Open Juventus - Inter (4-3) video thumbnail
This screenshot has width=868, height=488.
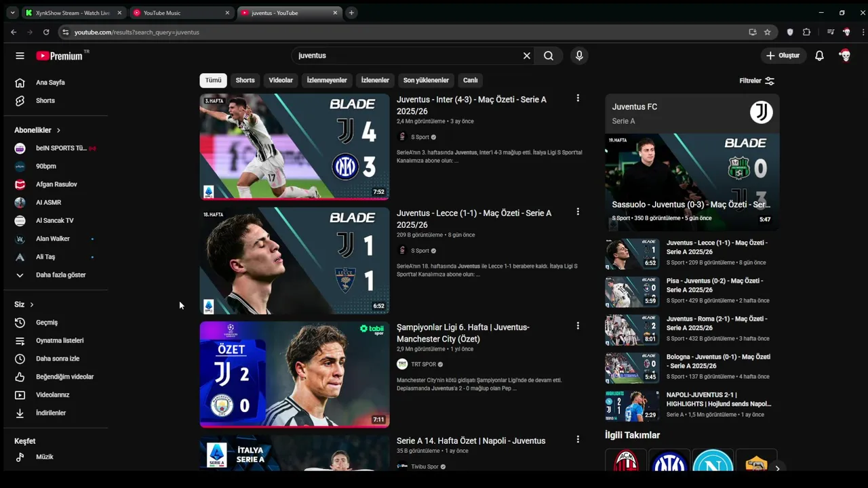click(294, 146)
